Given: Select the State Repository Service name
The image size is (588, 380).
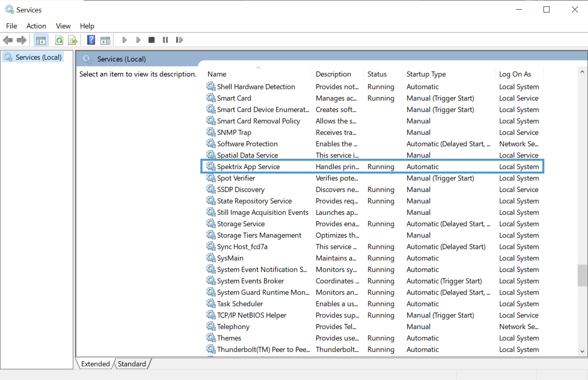Looking at the screenshot, I should [x=255, y=201].
